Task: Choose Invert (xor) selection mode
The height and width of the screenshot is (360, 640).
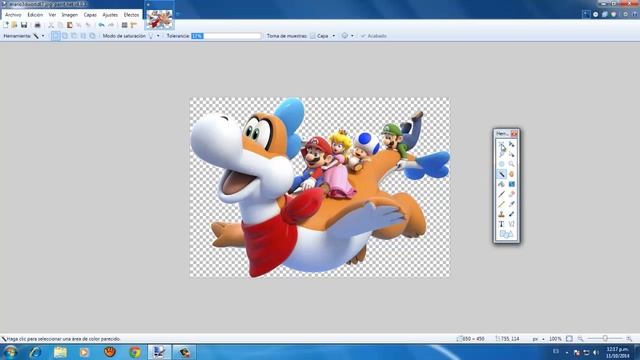Action: click(x=93, y=36)
